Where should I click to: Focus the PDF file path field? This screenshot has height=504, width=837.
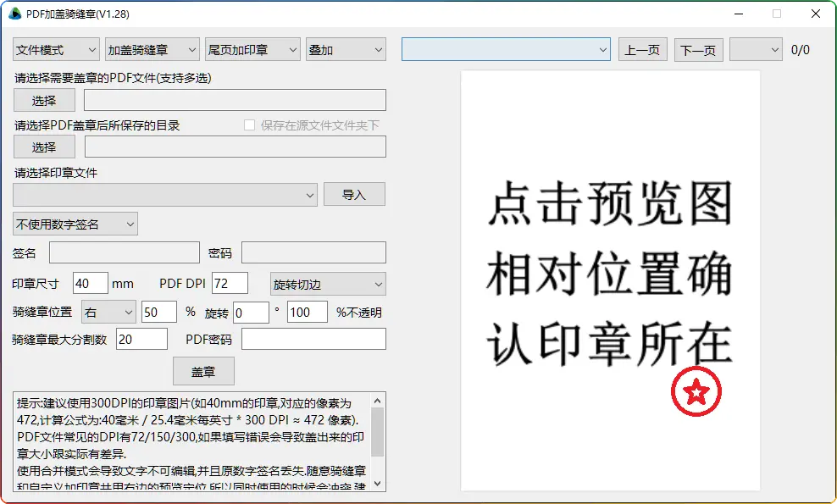point(235,100)
